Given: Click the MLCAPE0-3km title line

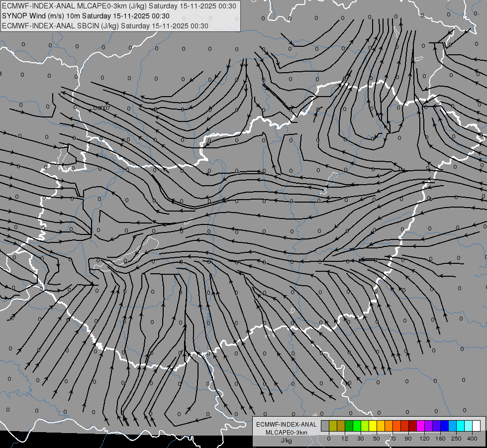Looking at the screenshot, I should (119, 6).
